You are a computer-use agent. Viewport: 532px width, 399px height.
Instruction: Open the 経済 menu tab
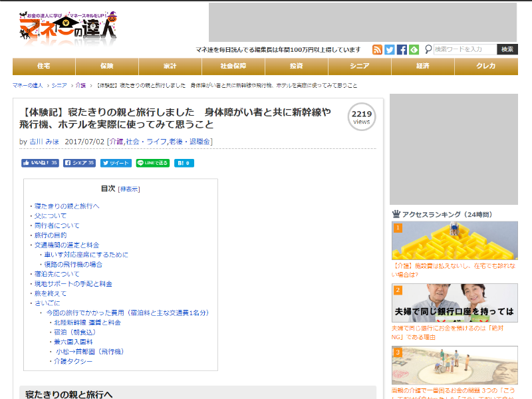423,66
